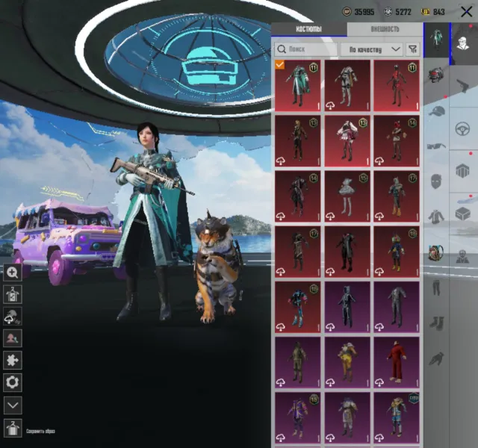The height and width of the screenshot is (448, 478).
Task: Click the filter funnel icon
Action: pos(413,49)
